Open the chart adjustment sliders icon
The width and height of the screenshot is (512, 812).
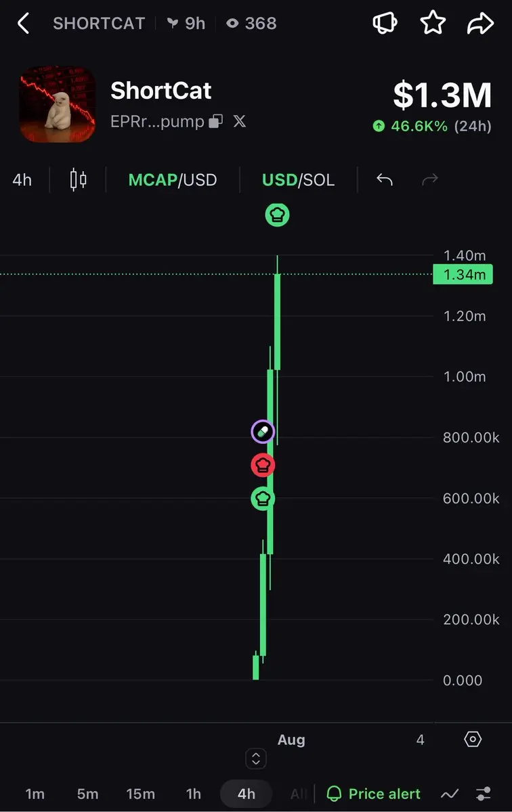point(484,794)
